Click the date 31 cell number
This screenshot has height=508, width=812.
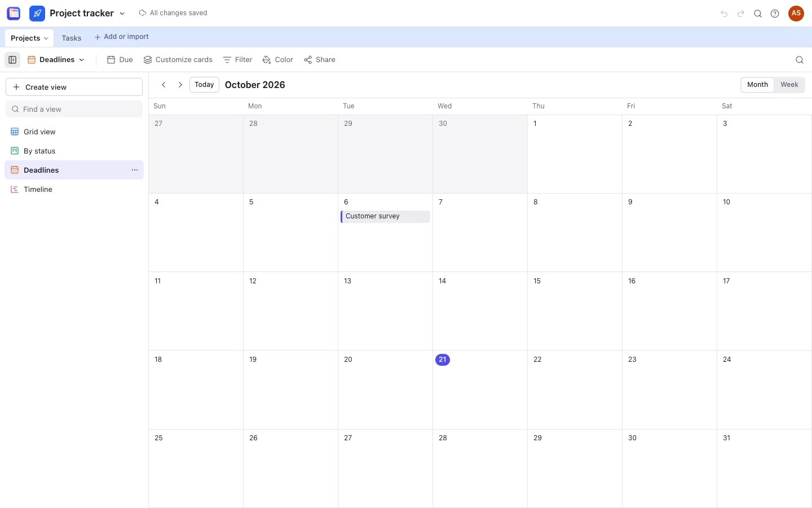coord(727,438)
